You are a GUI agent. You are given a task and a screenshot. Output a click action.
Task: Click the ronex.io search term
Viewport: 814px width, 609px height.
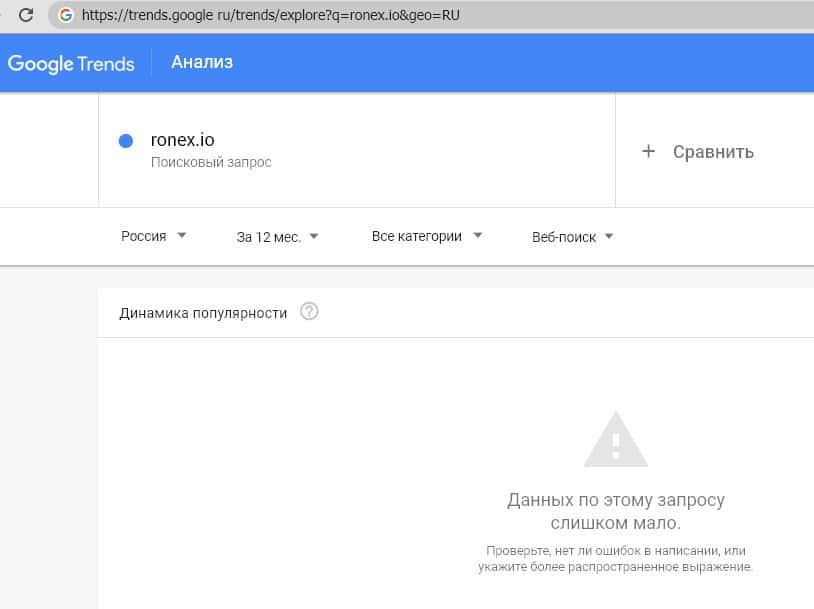(x=182, y=140)
